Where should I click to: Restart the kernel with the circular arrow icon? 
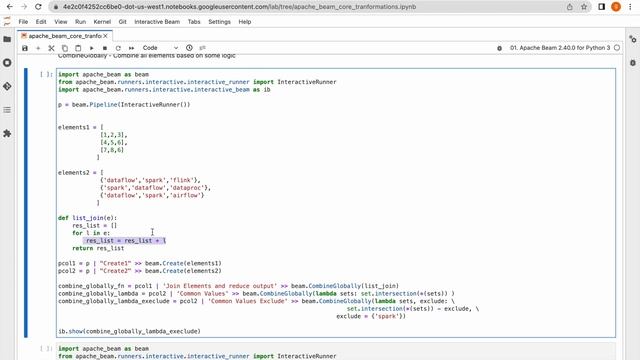(118, 48)
